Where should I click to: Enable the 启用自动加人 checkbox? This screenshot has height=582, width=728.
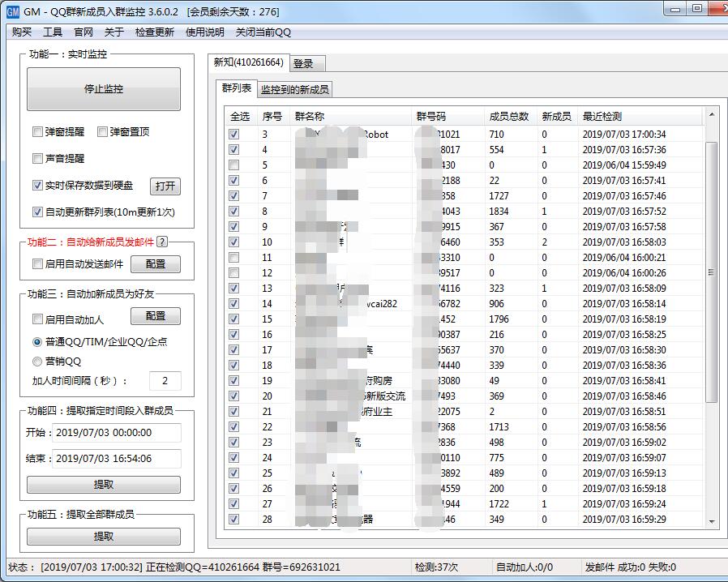[37, 319]
